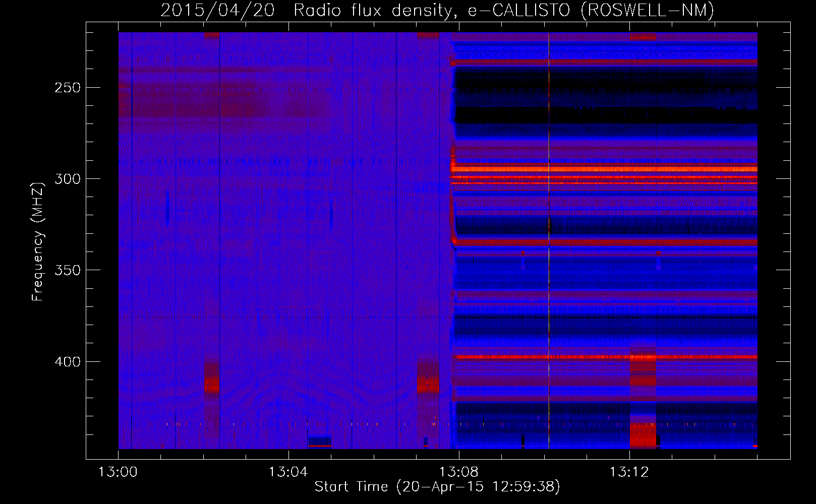The height and width of the screenshot is (504, 816).
Task: Click the plot title '2015/04/20 Radio flux density, e-CALLISTO (ROSWELL-NM)'
Action: click(437, 10)
